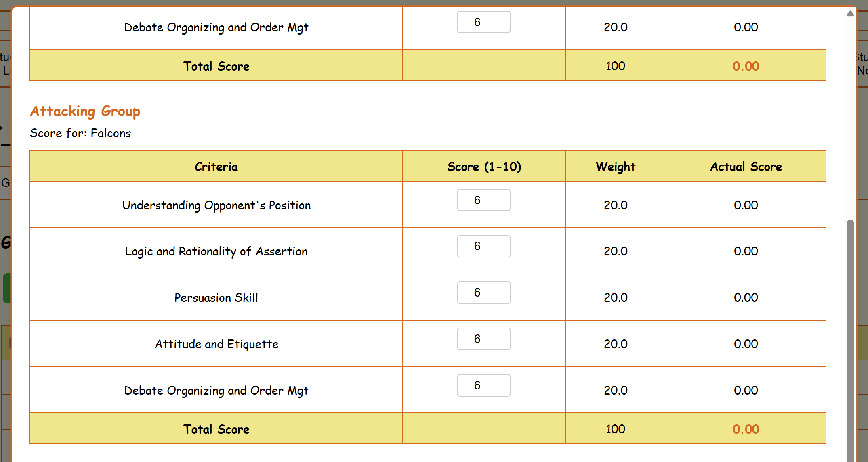Click the Criteria column header

216,167
